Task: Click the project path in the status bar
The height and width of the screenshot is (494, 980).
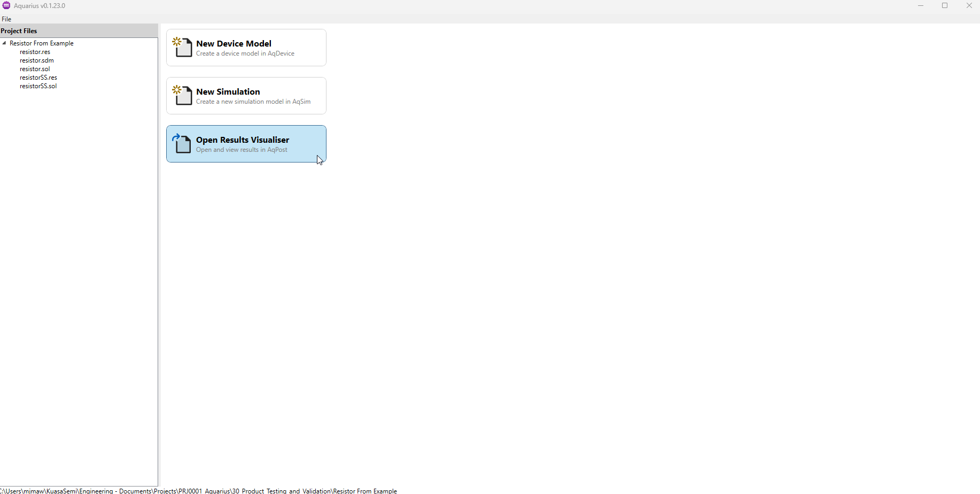Action: pyautogui.click(x=199, y=491)
